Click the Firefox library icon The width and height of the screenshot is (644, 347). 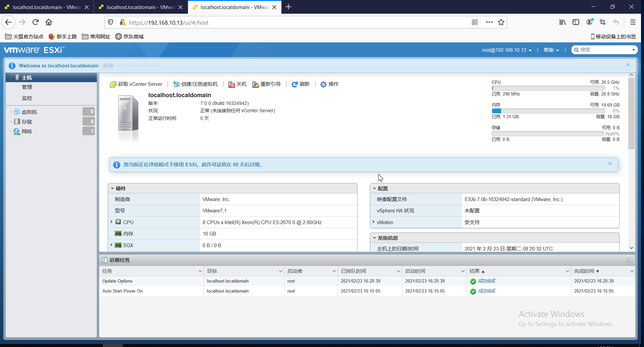[x=562, y=22]
